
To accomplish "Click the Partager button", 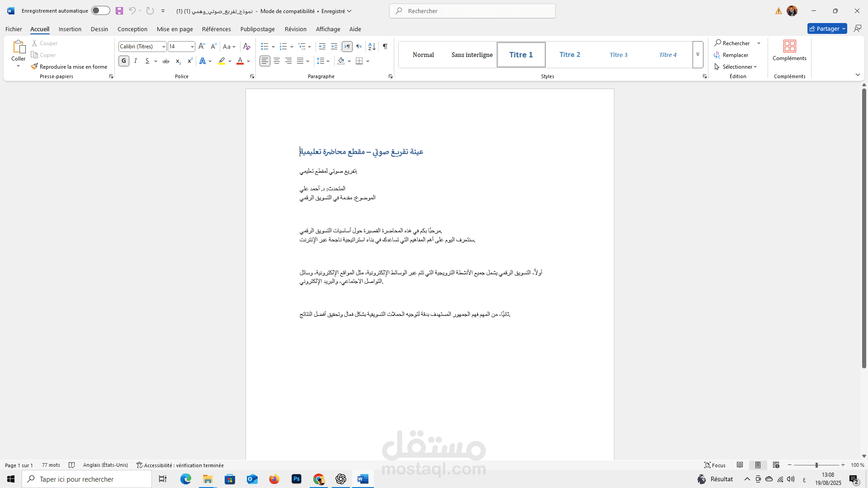I will tap(827, 28).
